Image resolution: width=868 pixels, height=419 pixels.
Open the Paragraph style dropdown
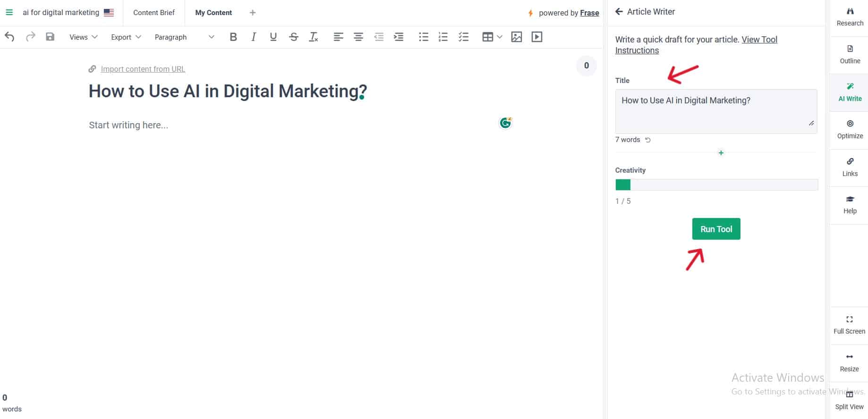click(x=184, y=37)
